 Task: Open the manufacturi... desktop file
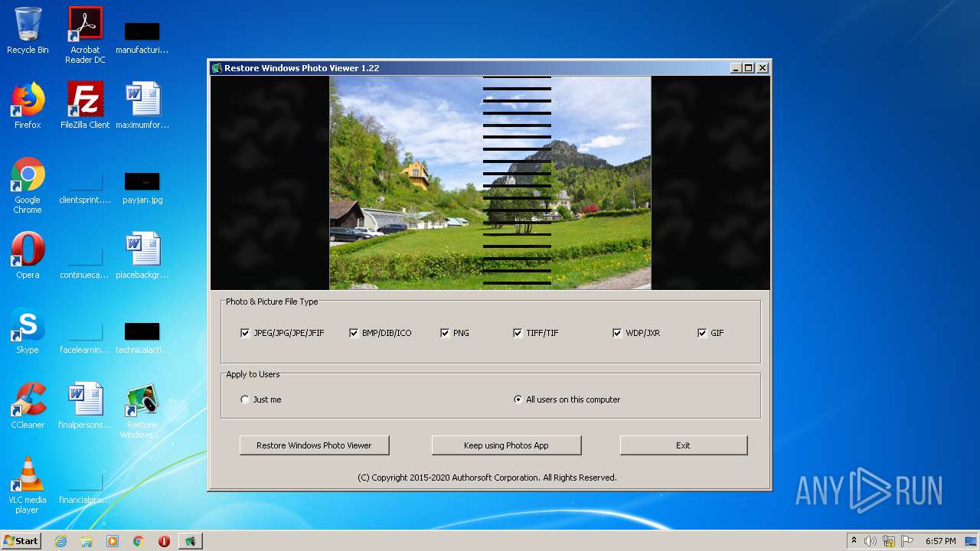142,38
